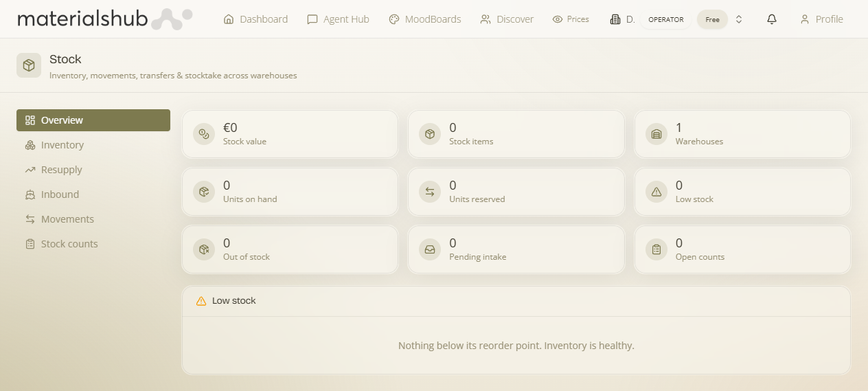This screenshot has width=868, height=391.
Task: Click the Pending intake label
Action: pyautogui.click(x=477, y=257)
